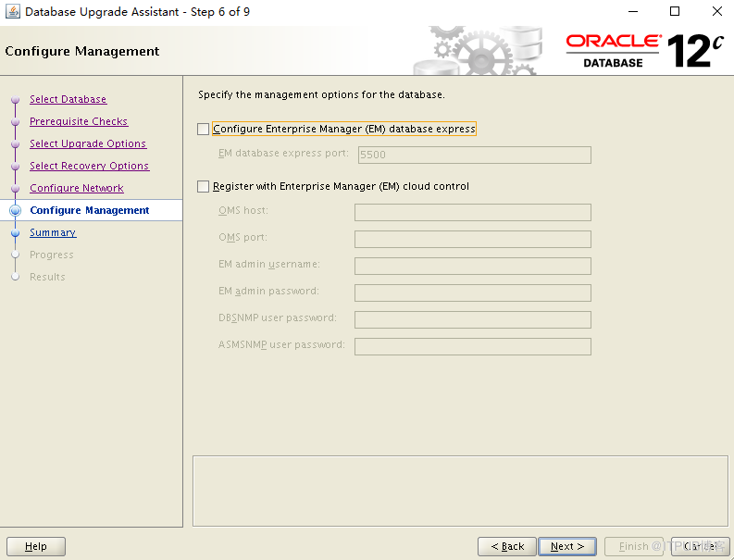Click the Select Database step bullet marker
The height and width of the screenshot is (560, 734).
[16, 100]
